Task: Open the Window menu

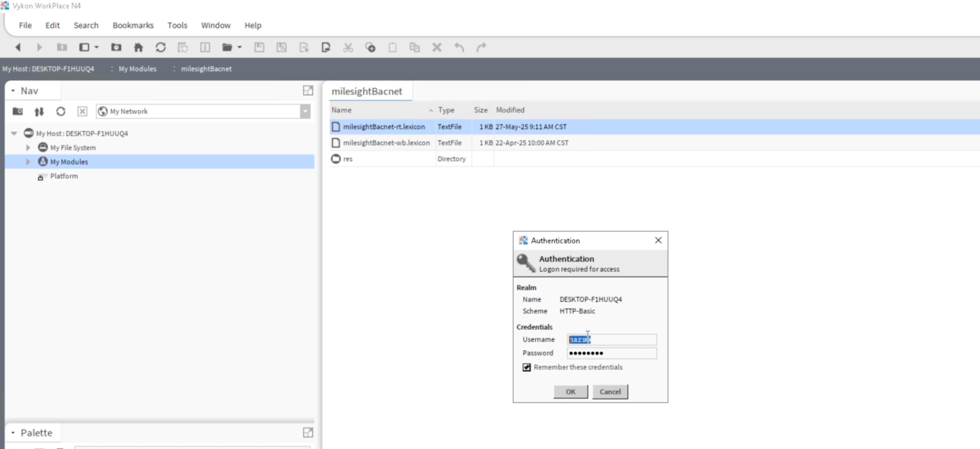Action: [x=216, y=26]
